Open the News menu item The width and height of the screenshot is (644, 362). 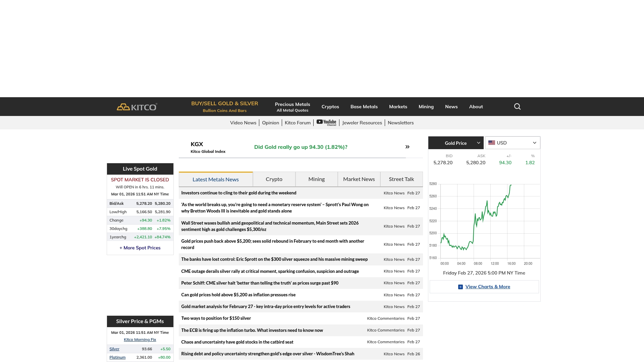tap(451, 107)
